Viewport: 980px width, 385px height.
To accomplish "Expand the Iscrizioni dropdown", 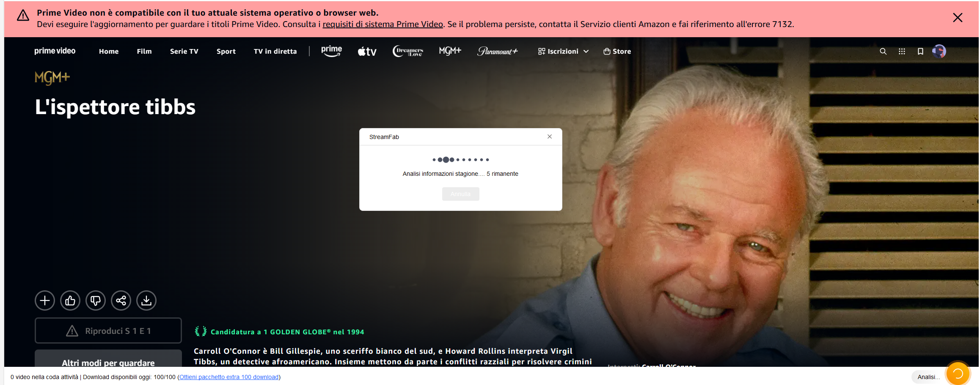I will coord(563,51).
